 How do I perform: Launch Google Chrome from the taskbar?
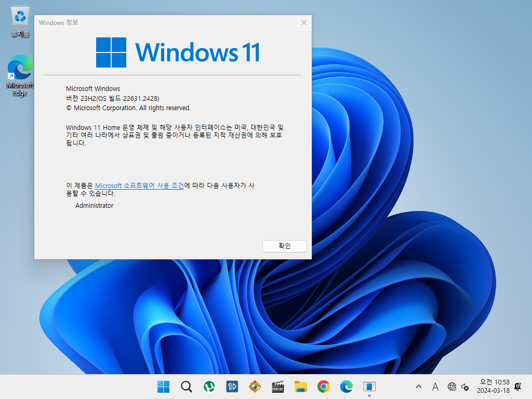(324, 387)
